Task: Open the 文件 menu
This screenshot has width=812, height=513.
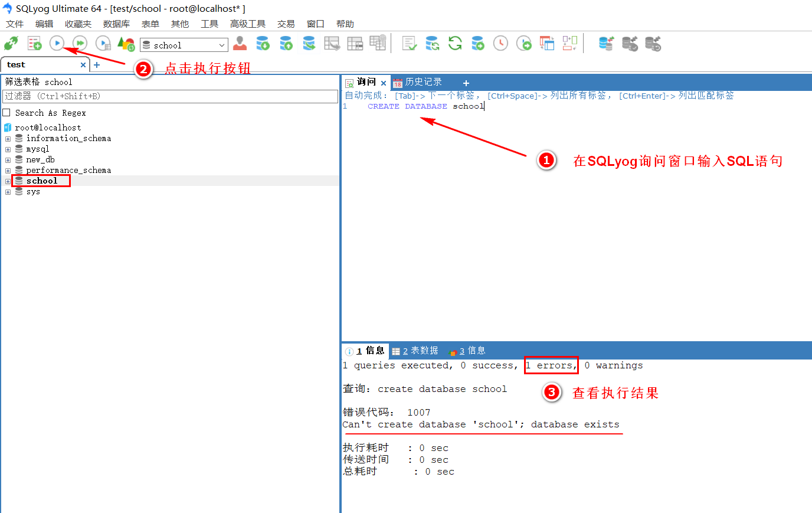Action: [x=15, y=24]
